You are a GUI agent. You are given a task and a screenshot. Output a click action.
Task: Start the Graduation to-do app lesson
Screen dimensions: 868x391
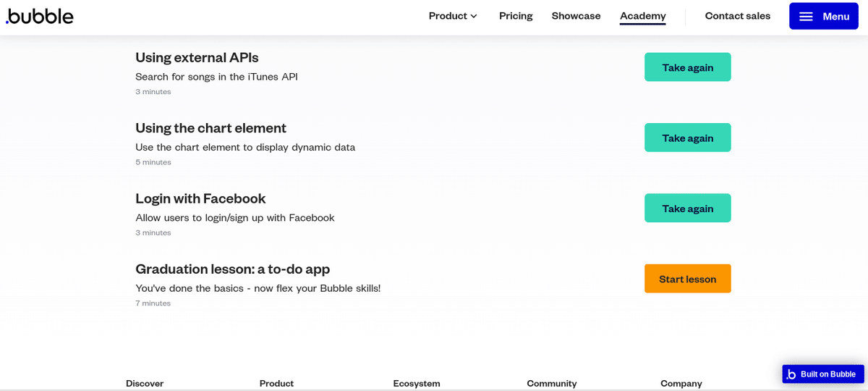click(688, 279)
